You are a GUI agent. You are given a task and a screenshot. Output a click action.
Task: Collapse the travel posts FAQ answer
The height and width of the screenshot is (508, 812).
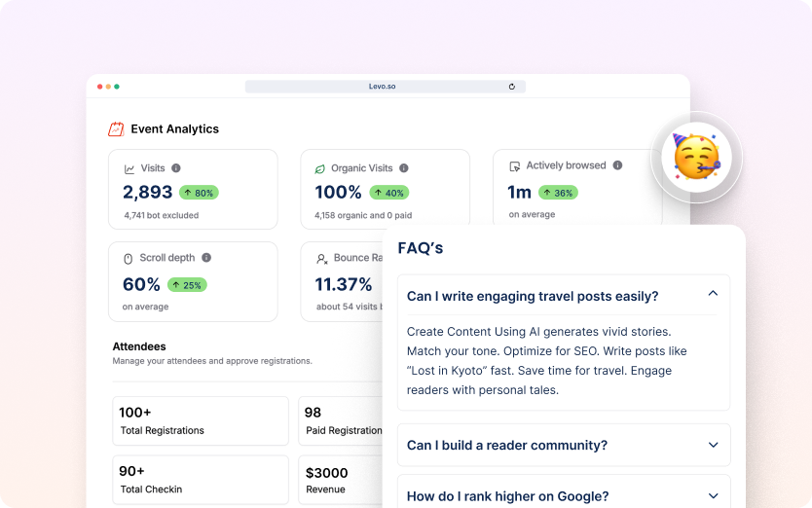click(x=713, y=294)
